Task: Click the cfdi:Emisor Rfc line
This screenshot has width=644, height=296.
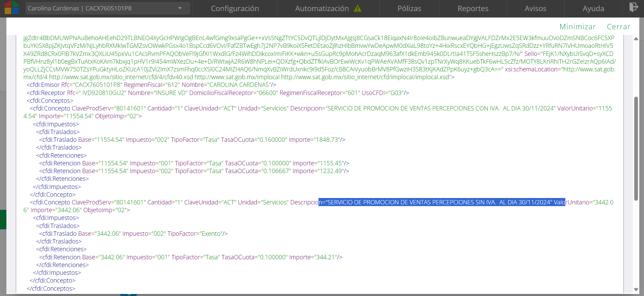Action: point(151,85)
